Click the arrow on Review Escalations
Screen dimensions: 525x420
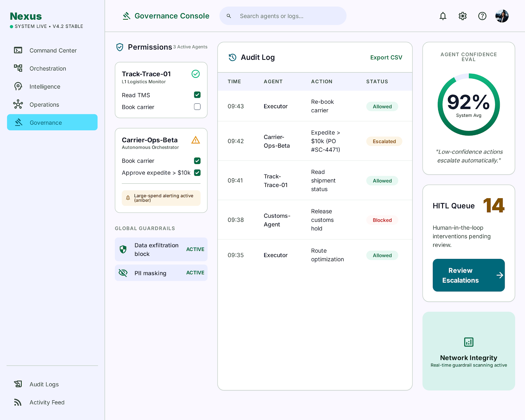point(499,275)
